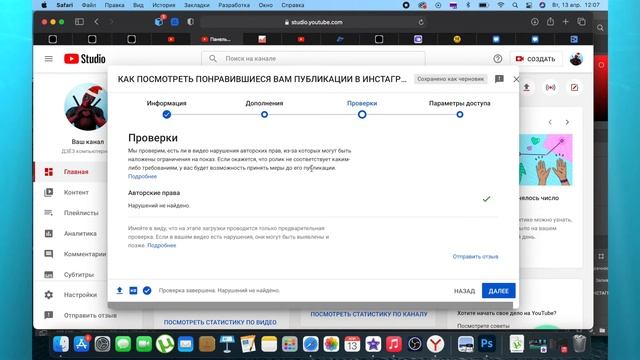Click the Safari share icon
640x360 pixels.
pos(550,22)
